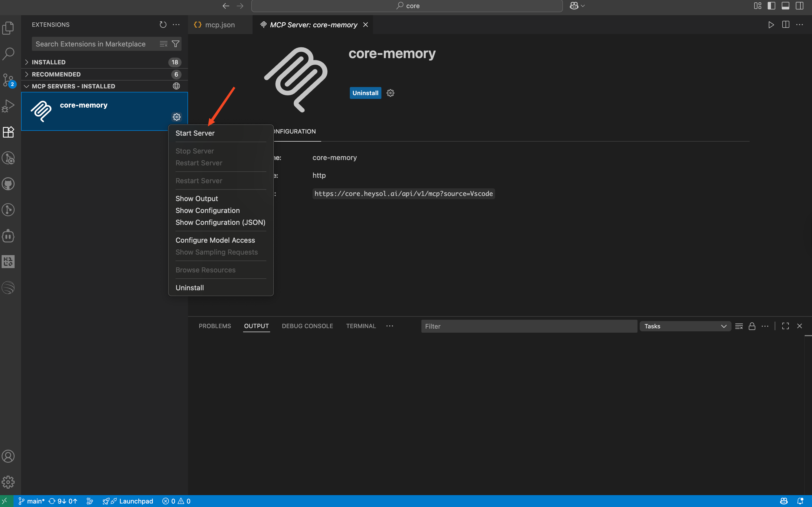
Task: Open the Copilot chat icon in title bar
Action: tap(574, 6)
